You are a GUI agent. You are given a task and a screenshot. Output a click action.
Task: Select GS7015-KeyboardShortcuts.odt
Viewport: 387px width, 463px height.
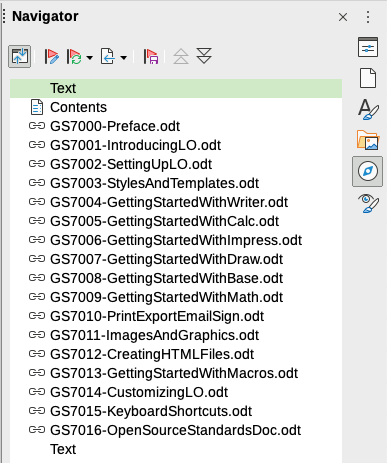click(151, 411)
